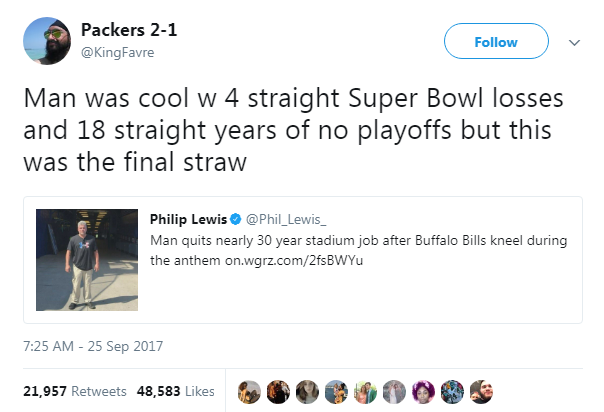Click the last liker avatar in the row

(x=482, y=392)
